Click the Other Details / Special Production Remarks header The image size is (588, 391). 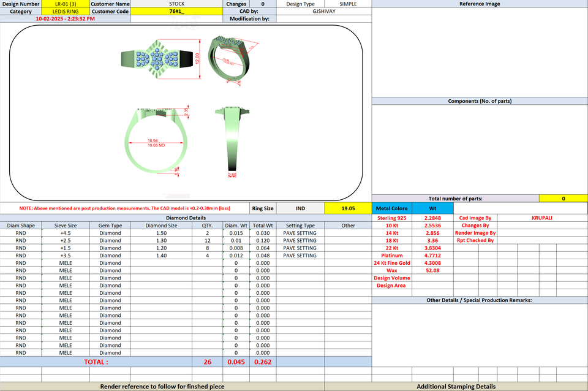pyautogui.click(x=480, y=300)
